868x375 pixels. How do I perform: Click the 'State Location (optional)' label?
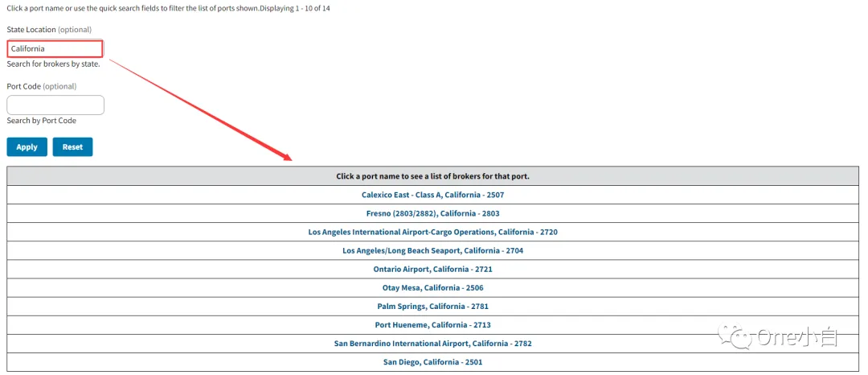49,29
